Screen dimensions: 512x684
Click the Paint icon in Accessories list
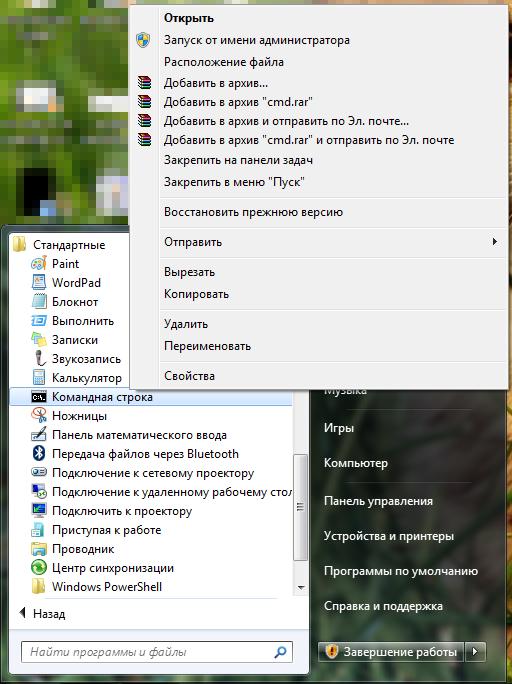(39, 264)
